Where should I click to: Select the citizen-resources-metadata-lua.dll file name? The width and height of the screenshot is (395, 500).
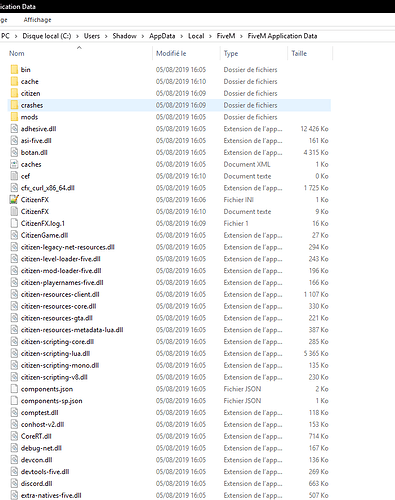click(72, 330)
